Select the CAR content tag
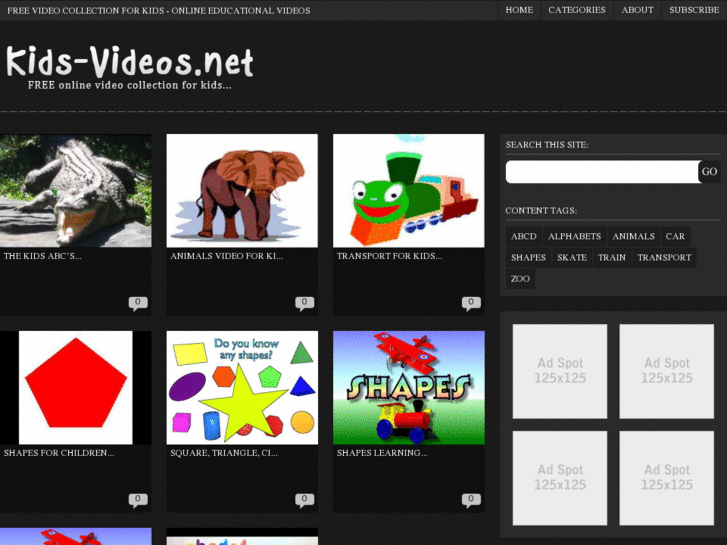Image resolution: width=727 pixels, height=545 pixels. tap(675, 237)
